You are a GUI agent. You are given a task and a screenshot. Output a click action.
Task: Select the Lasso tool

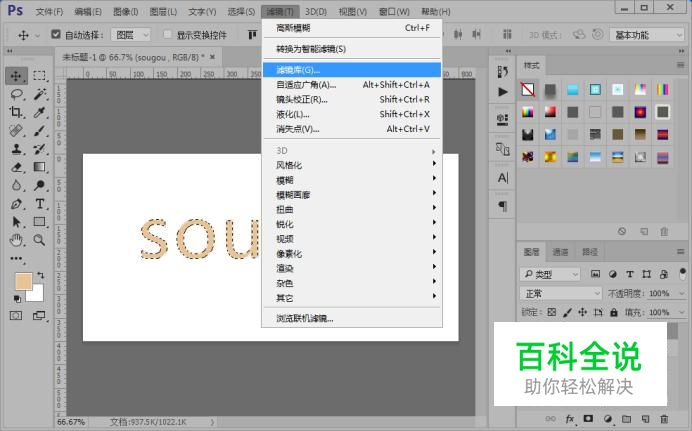[x=16, y=94]
